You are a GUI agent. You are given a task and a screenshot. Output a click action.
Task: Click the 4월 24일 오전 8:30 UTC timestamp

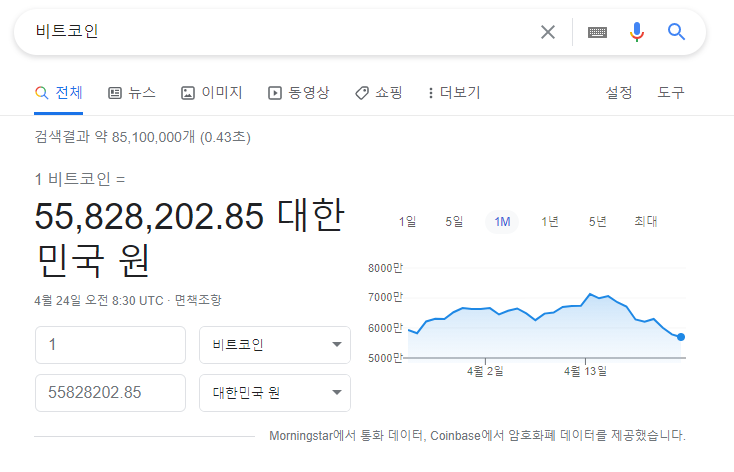(x=99, y=300)
